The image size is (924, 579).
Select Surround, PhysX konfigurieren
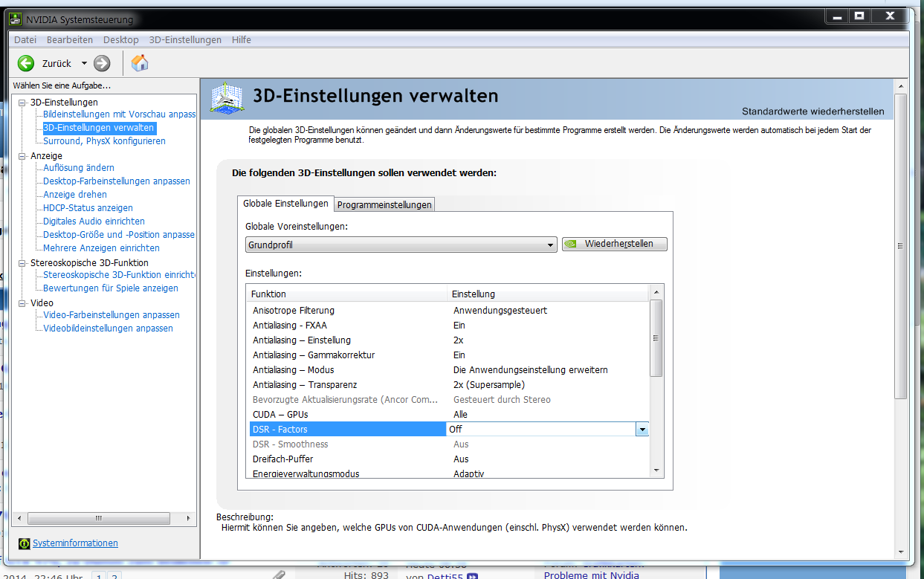(x=104, y=141)
